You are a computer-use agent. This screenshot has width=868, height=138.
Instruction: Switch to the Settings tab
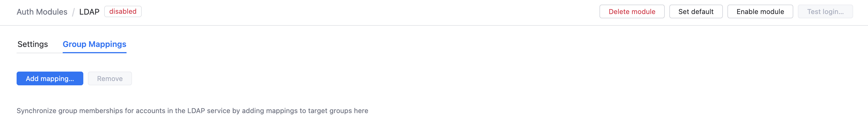[x=33, y=44]
